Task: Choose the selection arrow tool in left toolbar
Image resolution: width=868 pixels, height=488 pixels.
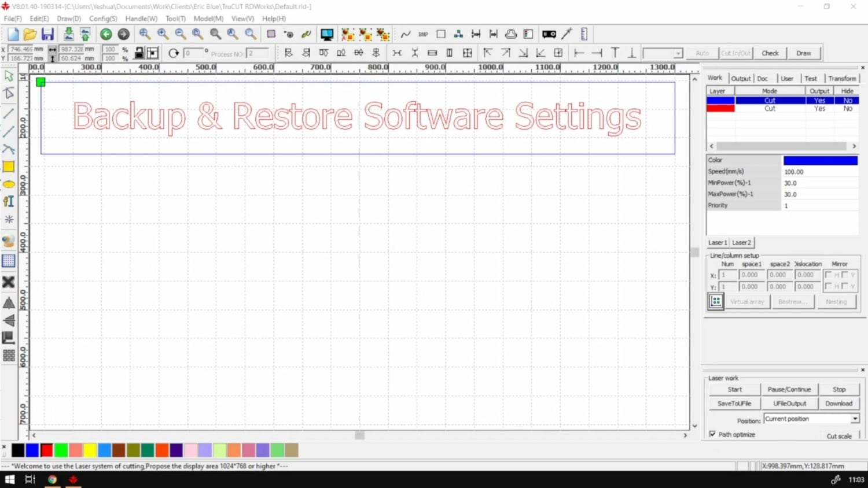Action: 9,76
